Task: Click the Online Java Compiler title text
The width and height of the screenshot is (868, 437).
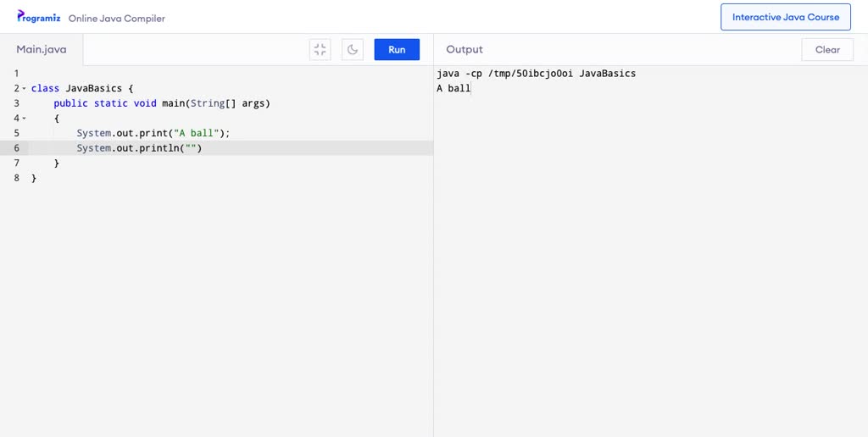Action: pos(117,19)
